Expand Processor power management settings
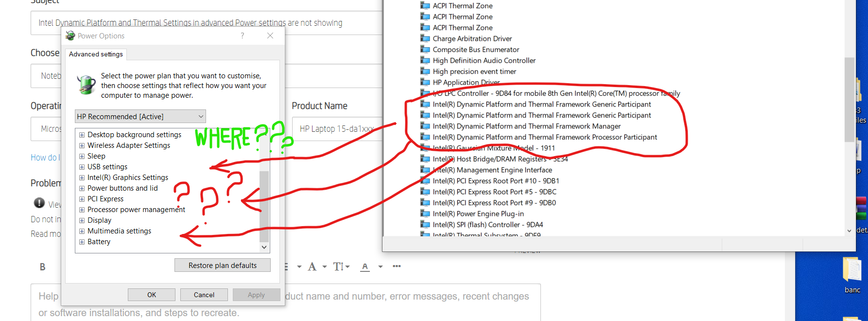 tap(82, 210)
